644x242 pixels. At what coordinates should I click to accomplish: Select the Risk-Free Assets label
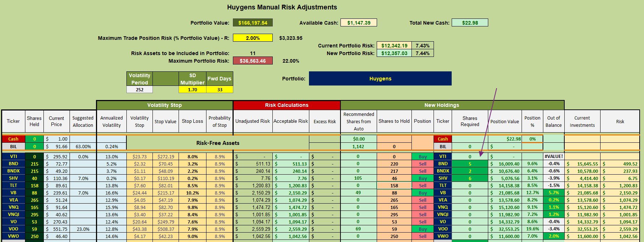click(218, 143)
